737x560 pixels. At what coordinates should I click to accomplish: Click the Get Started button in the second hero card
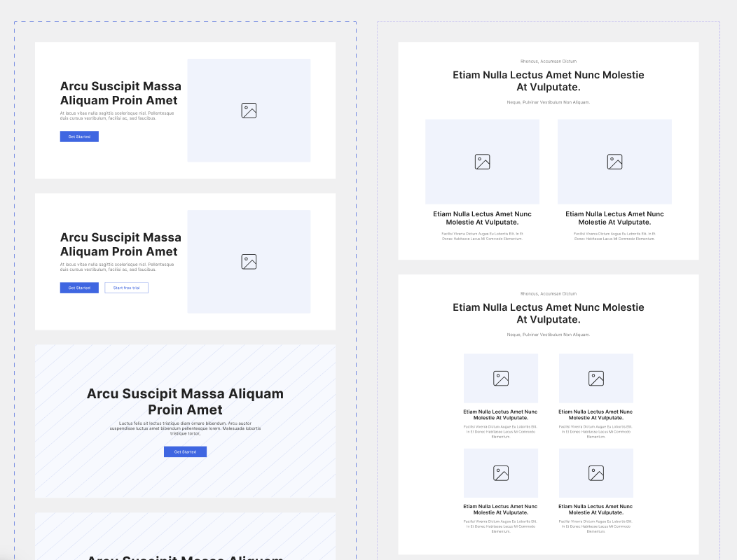[79, 287]
